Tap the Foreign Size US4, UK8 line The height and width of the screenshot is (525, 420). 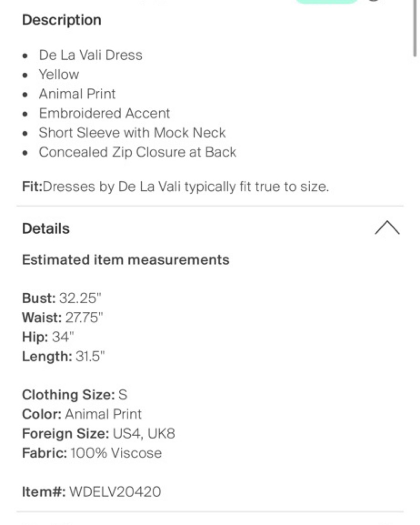point(99,434)
